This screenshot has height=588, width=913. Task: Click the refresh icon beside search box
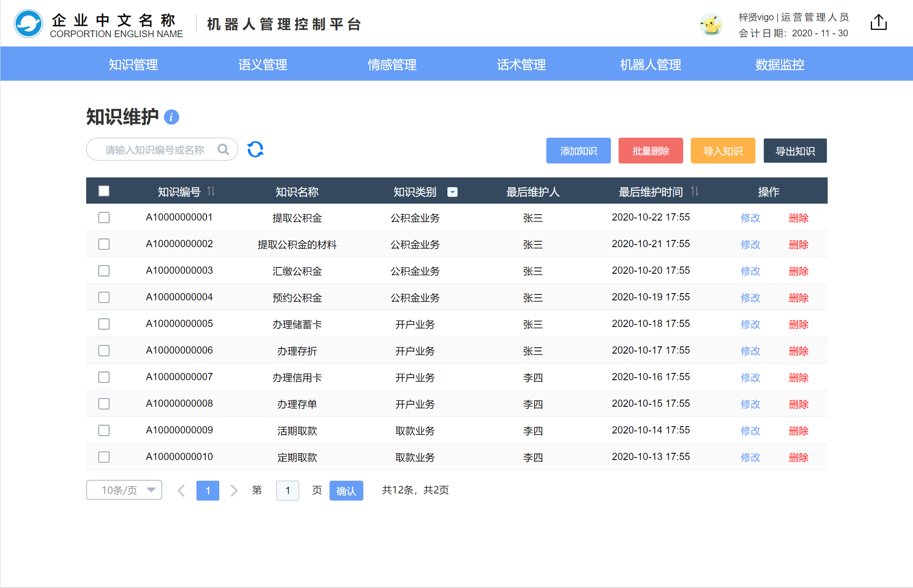pos(255,150)
